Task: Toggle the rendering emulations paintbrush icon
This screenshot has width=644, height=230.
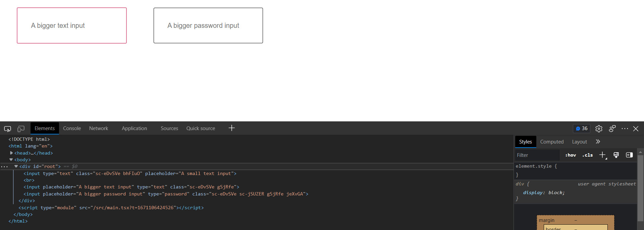Action: [x=616, y=155]
